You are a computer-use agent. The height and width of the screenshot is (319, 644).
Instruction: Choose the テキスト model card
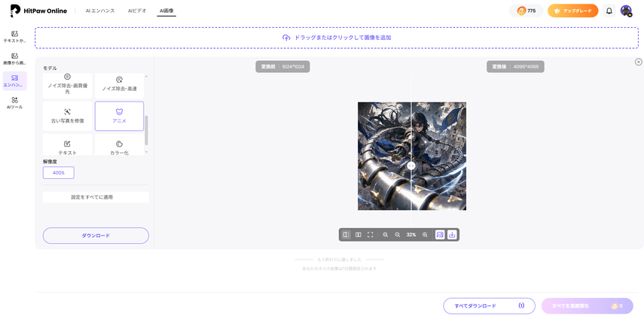pyautogui.click(x=67, y=144)
